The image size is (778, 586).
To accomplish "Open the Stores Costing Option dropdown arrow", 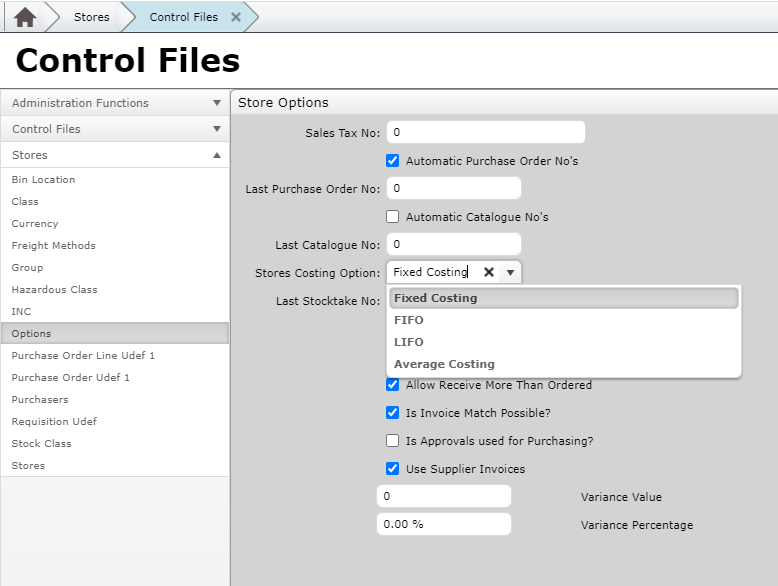I will tap(510, 272).
